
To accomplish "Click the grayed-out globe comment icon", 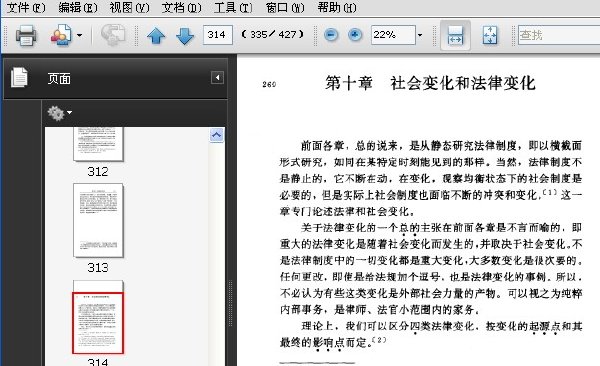I will point(113,35).
